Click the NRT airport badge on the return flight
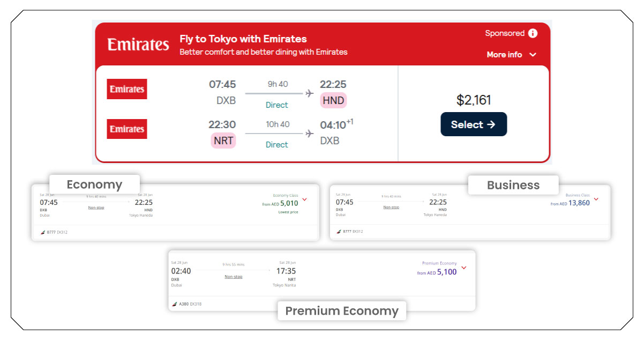Screen dimensions: 644x340 [x=223, y=140]
